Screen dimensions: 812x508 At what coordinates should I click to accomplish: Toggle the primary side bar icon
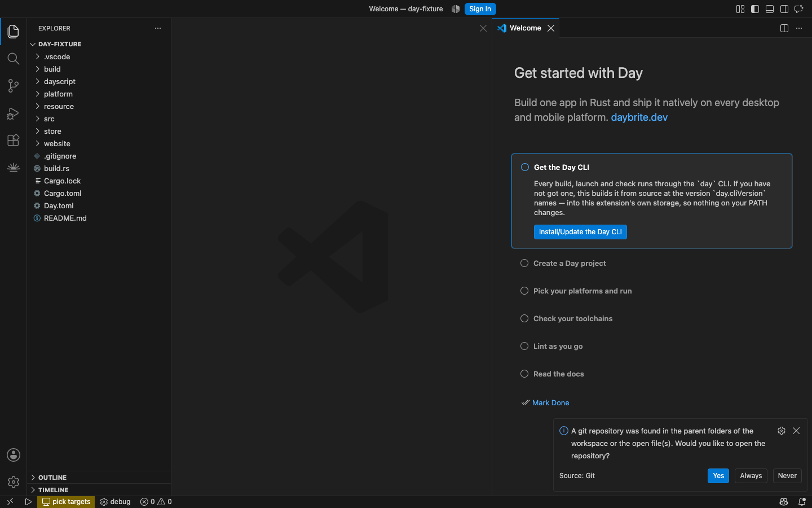755,9
